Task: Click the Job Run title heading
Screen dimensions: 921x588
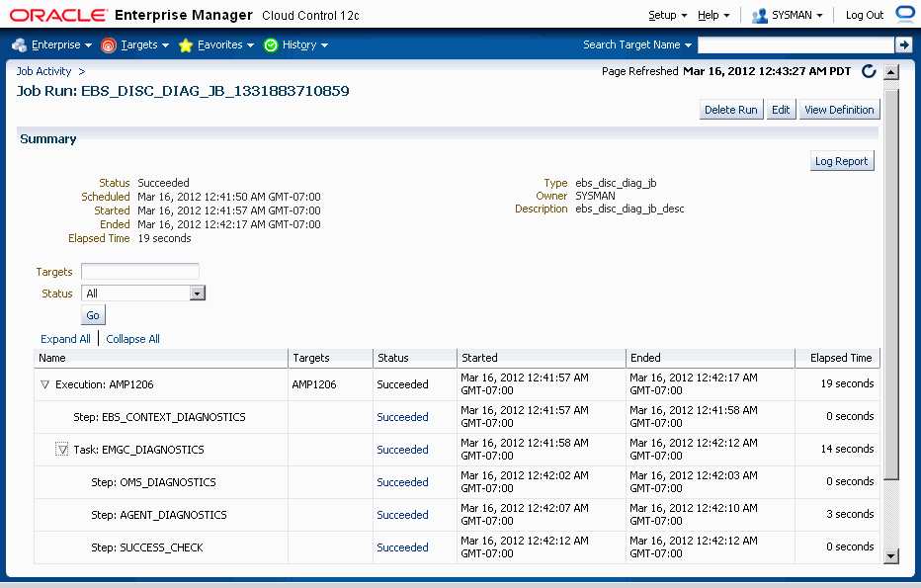Action: [x=183, y=91]
